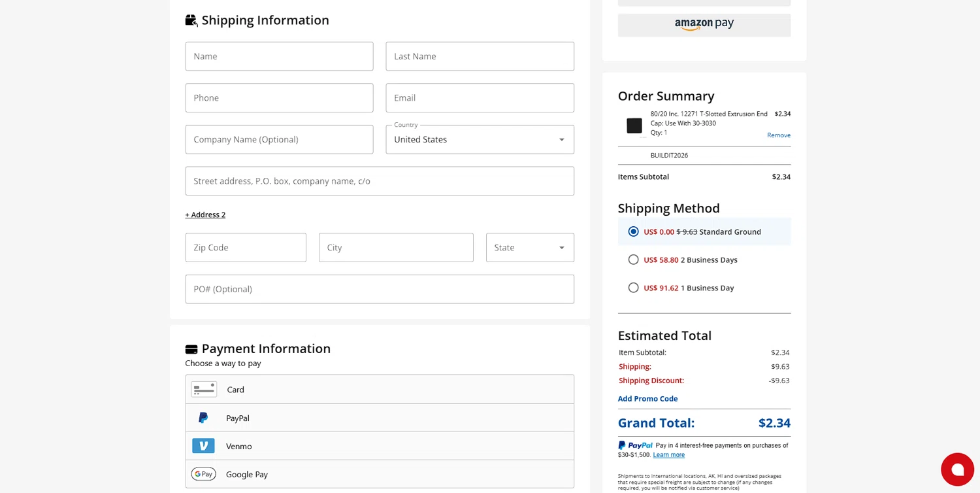Screen dimensions: 980x493
Task: Click the PayPal logo under Grand Total
Action: tap(636, 445)
